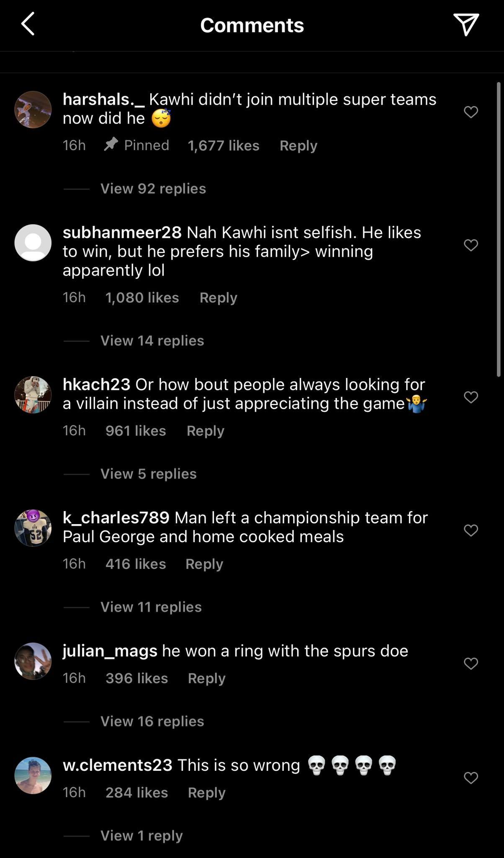The image size is (504, 858).
Task: Toggle like on julian_mags' comment
Action: [471, 662]
